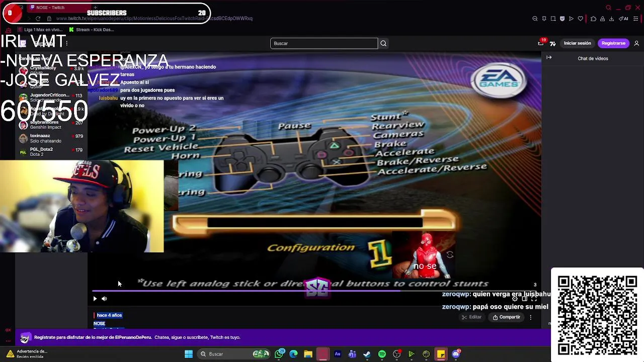Viewport: 644px width, 362px height.
Task: Open the user profile icon menu
Action: (x=636, y=43)
